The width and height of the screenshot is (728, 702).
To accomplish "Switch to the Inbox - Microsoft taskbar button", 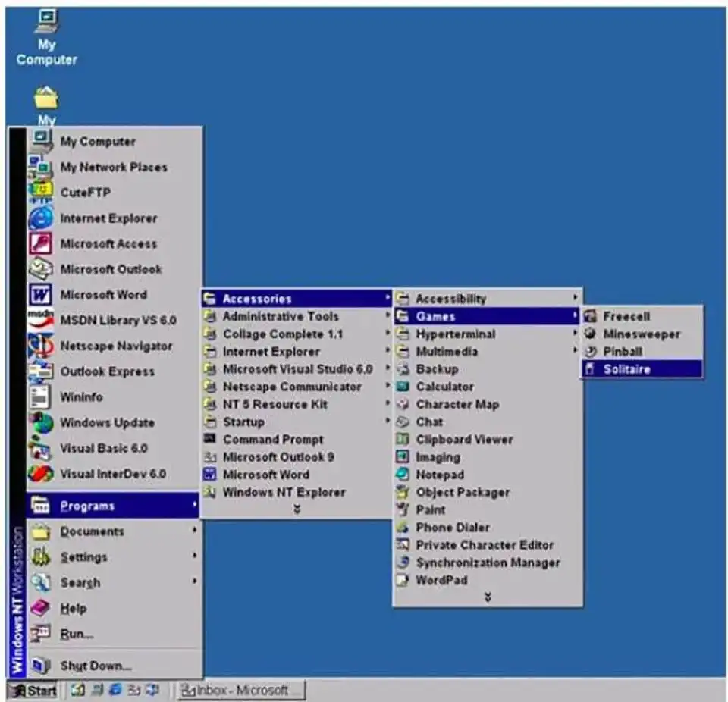I will pos(240,690).
